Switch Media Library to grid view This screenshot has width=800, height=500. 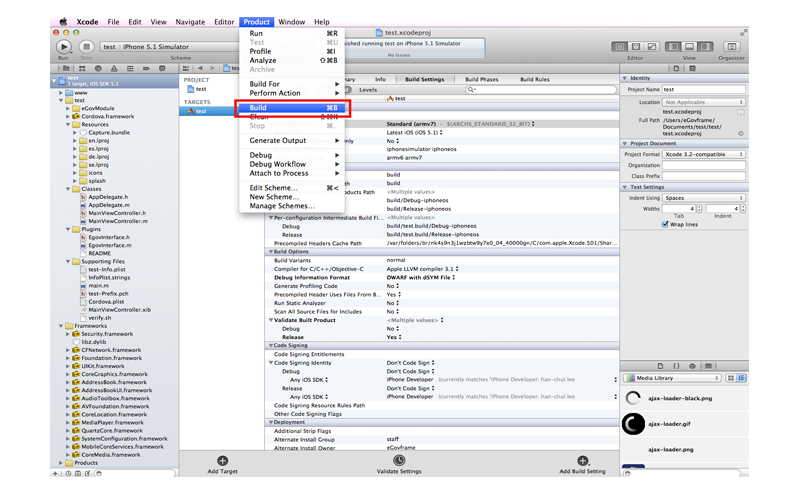(x=731, y=378)
